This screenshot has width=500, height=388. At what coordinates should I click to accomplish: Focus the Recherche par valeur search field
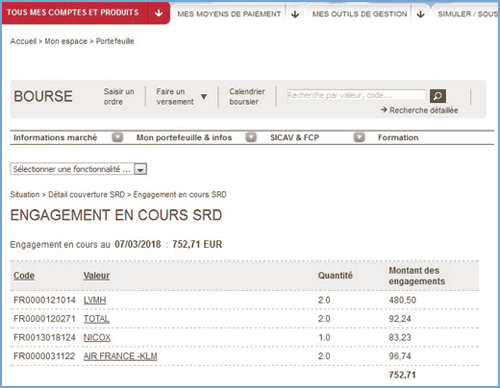356,95
